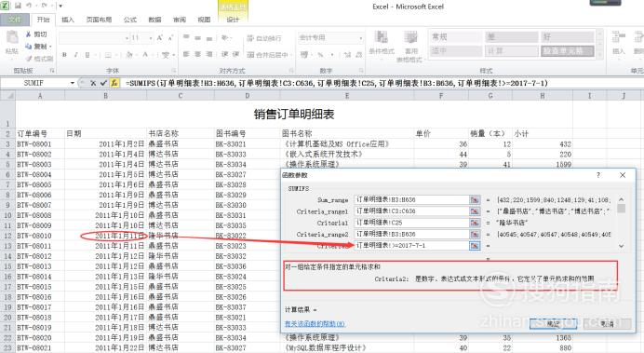Click the 取消 (Cancel) button in dialog
The image size is (644, 353).
[x=607, y=324]
